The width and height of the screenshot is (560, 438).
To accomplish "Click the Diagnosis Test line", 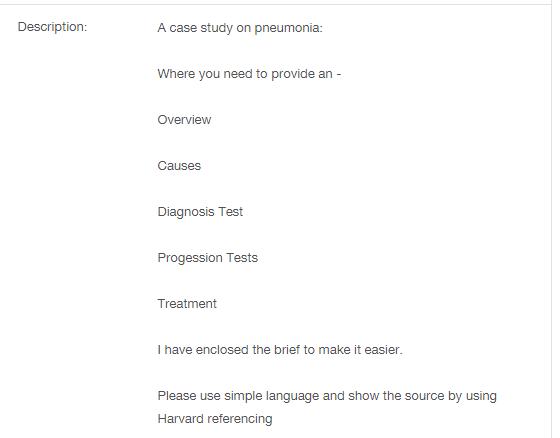I will pos(200,212).
